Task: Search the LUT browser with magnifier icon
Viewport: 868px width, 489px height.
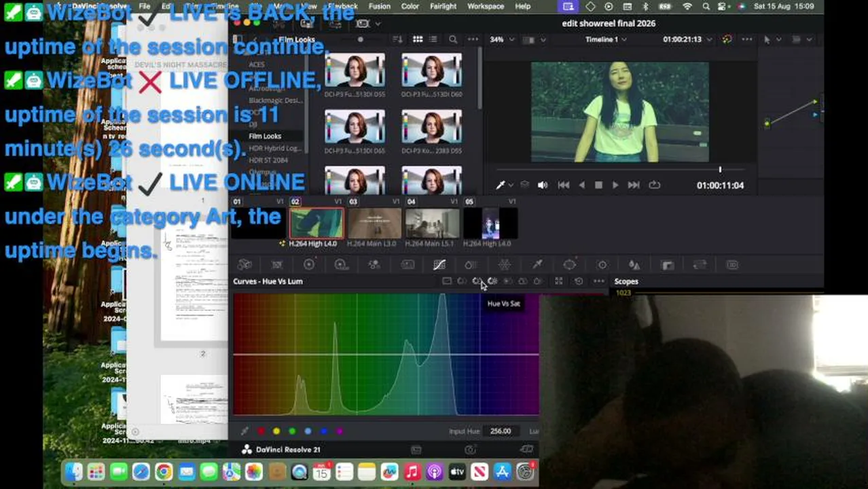Action: click(453, 39)
